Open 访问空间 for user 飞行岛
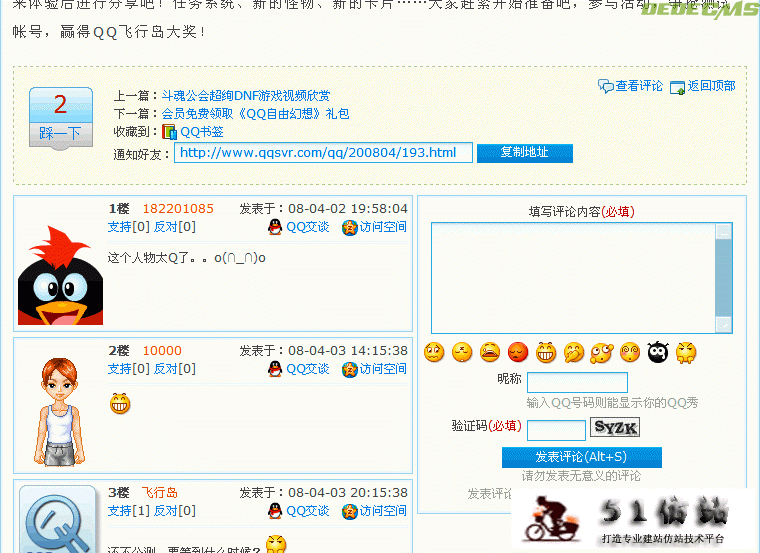Screen dimensions: 760x553 point(383,511)
